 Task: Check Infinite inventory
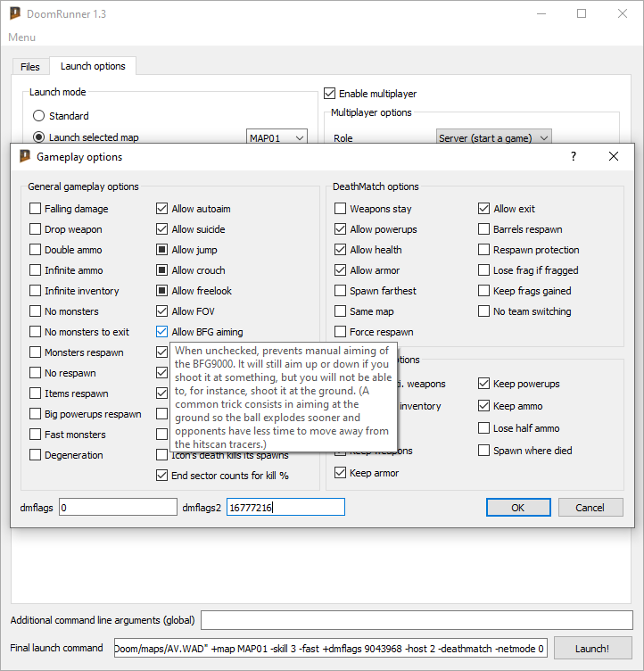35,291
